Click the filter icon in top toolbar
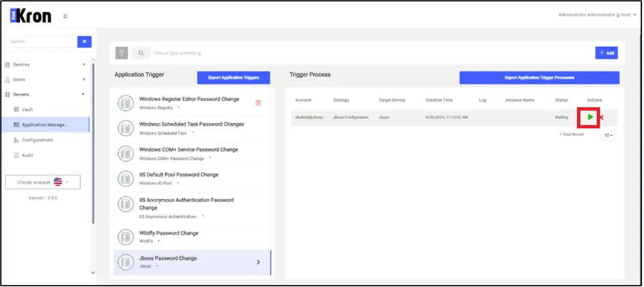The width and height of the screenshot is (644, 287). pyautogui.click(x=121, y=53)
